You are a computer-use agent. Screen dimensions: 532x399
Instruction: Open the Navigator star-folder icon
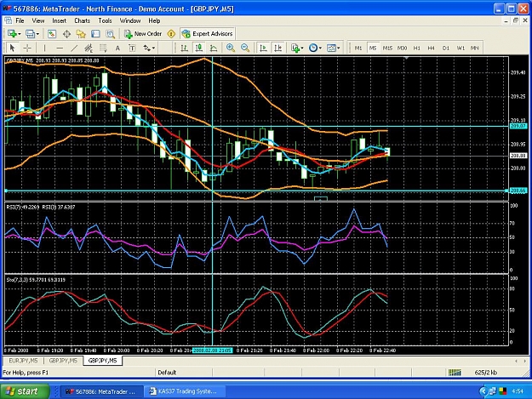pos(81,33)
